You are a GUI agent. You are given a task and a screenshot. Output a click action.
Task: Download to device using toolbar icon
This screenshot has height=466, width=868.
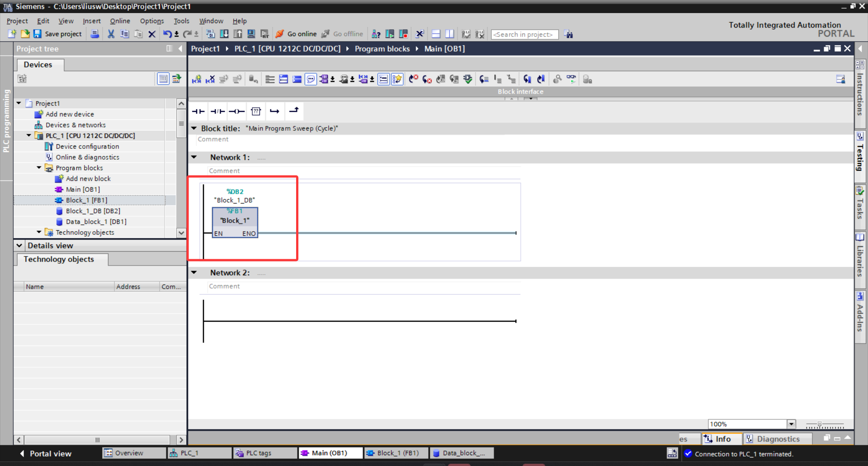[224, 34]
